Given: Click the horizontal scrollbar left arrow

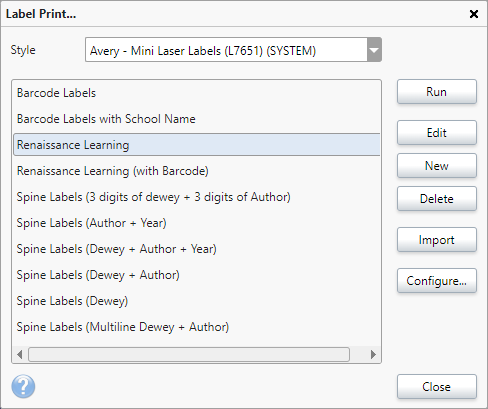Looking at the screenshot, I should (x=20, y=354).
